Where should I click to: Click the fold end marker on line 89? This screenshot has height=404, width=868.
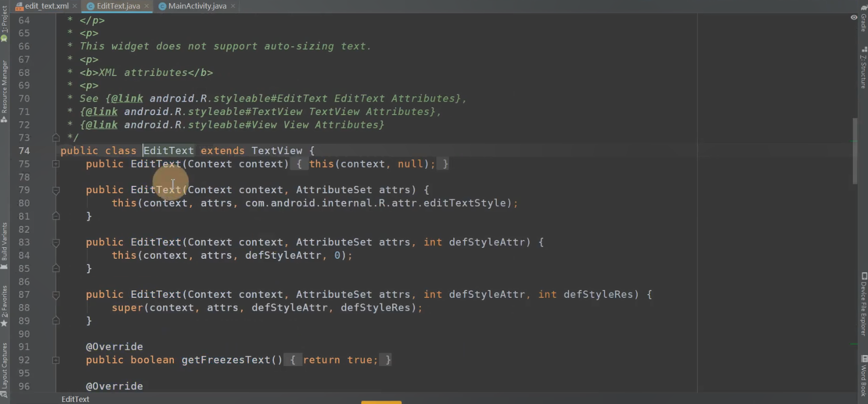point(56,321)
